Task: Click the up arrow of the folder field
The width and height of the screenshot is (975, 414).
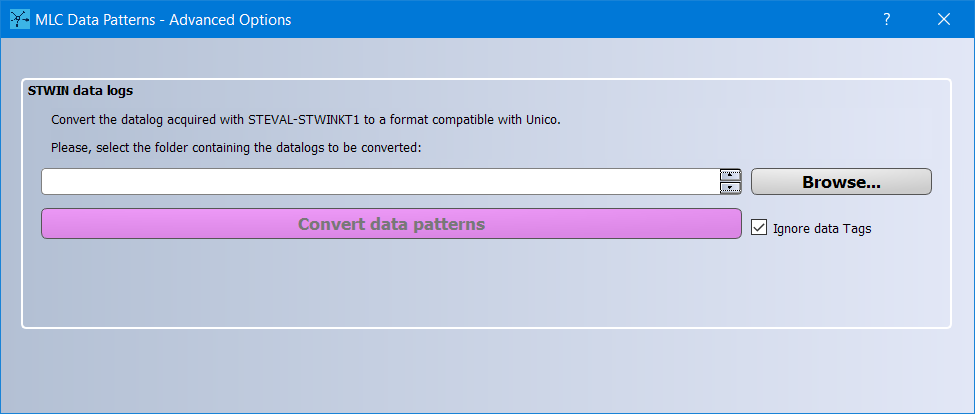Action: pyautogui.click(x=731, y=175)
